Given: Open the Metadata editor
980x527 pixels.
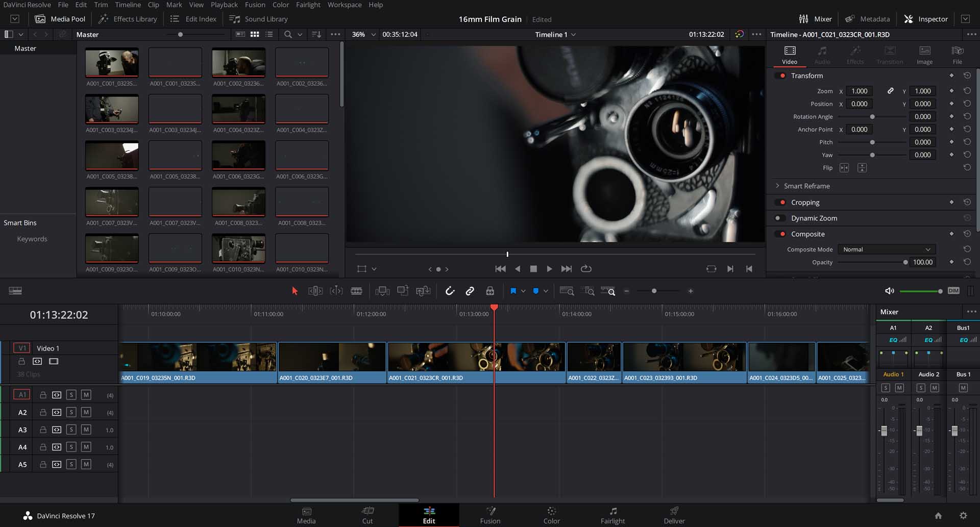Looking at the screenshot, I should [868, 19].
